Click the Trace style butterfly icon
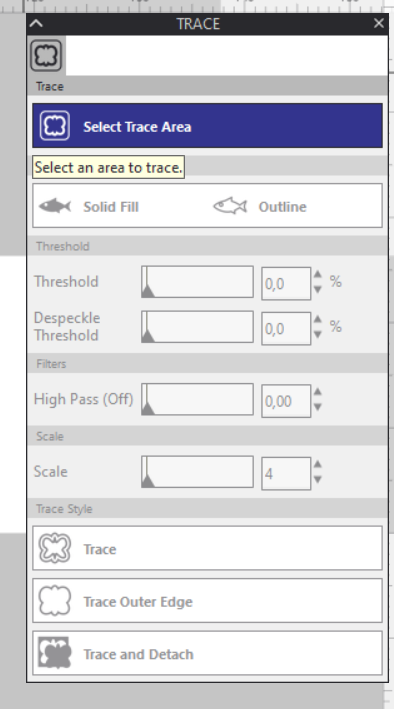 click(54, 548)
